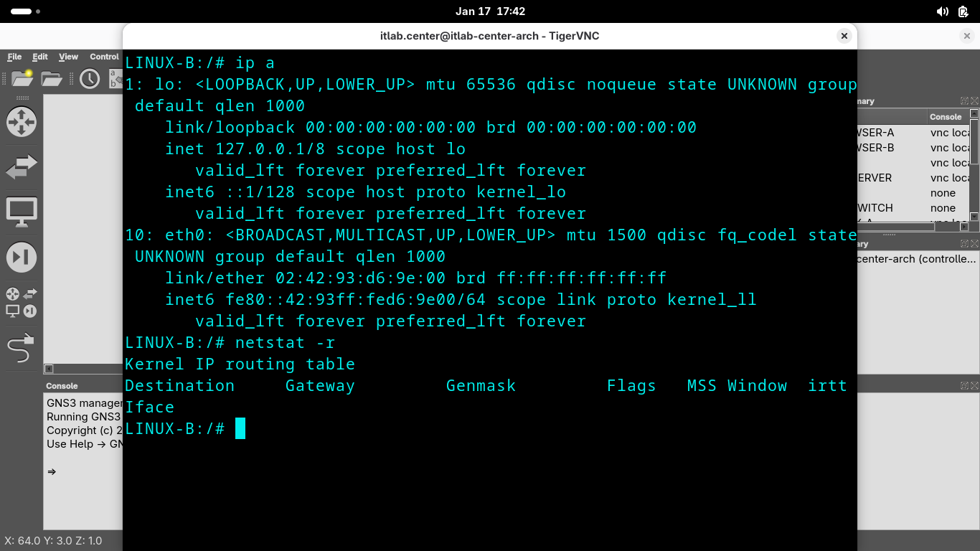Open the routers device browser
Screen dimensions: 980x551
click(21, 121)
